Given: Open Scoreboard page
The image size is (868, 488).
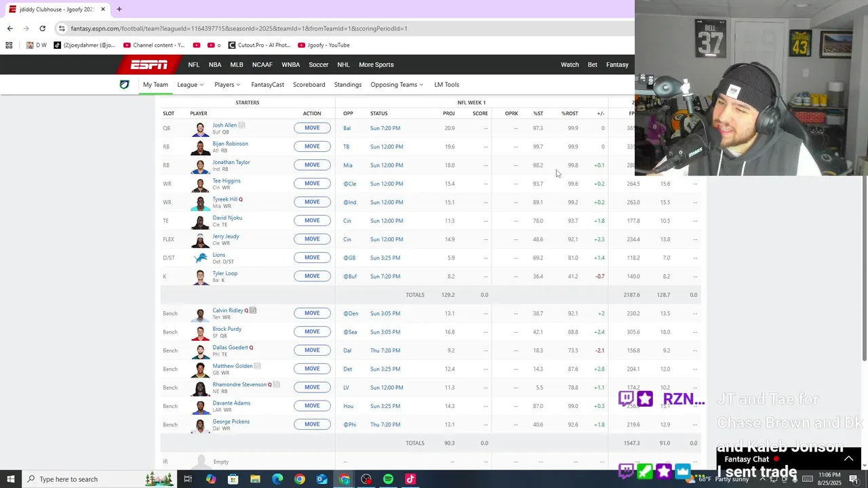Looking at the screenshot, I should [x=309, y=85].
